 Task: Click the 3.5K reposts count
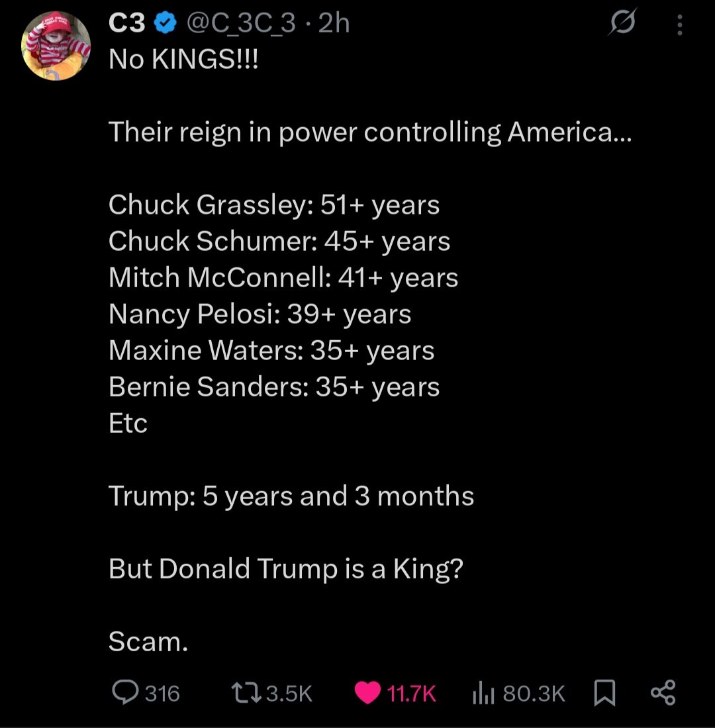288,694
